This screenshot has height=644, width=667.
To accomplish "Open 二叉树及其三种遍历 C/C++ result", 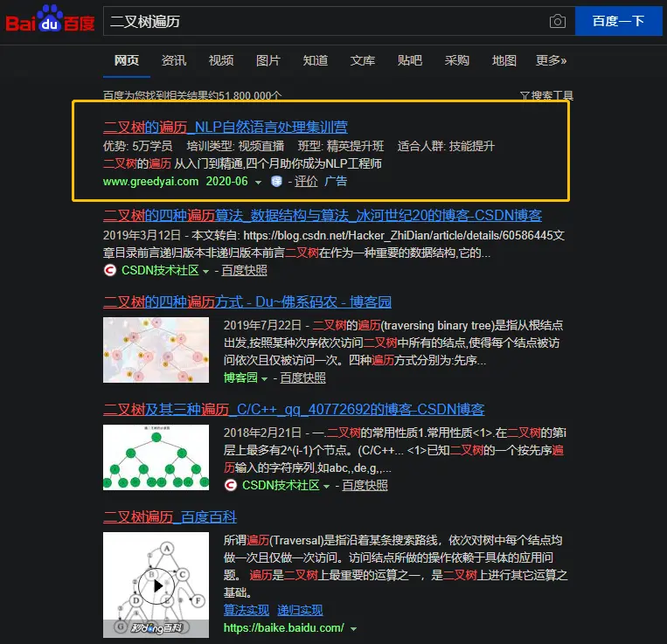I will point(294,409).
